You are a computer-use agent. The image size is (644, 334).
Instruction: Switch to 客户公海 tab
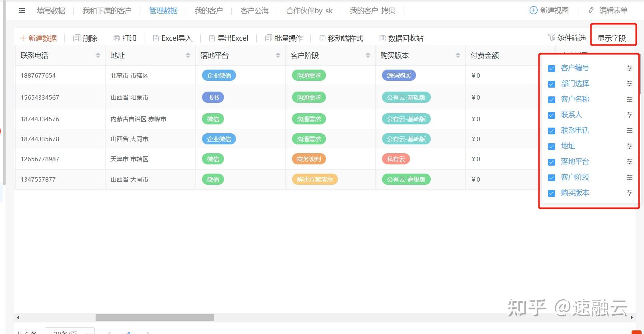pos(255,11)
